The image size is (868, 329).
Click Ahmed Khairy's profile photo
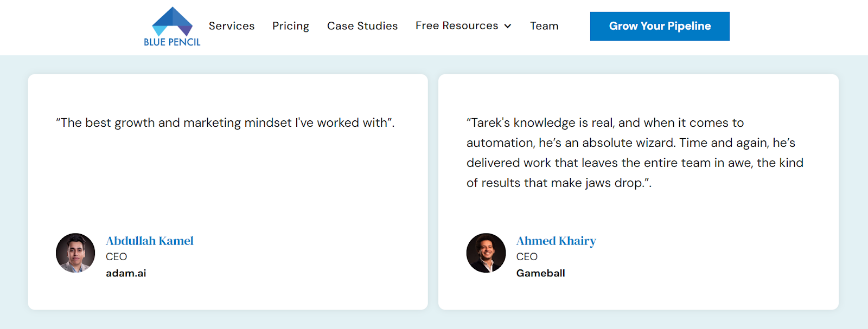tap(486, 253)
